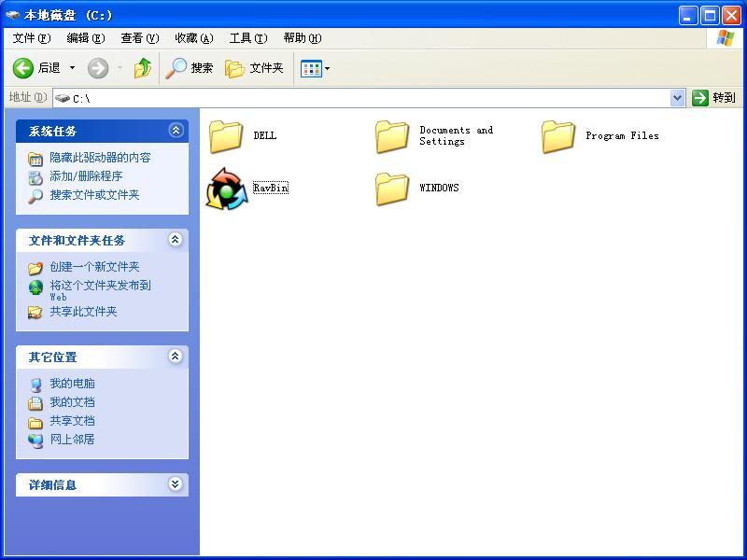Close the 本地磁盘 (C:) window
The width and height of the screenshot is (747, 560).
[x=731, y=16]
